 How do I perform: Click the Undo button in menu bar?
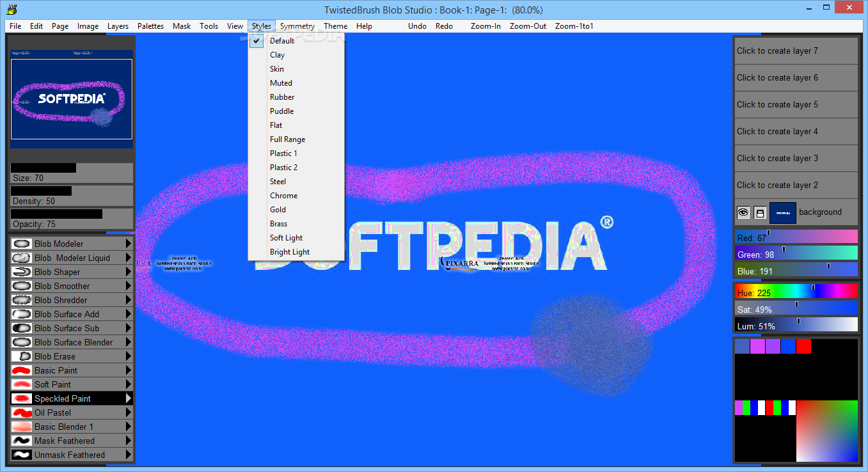(x=417, y=26)
